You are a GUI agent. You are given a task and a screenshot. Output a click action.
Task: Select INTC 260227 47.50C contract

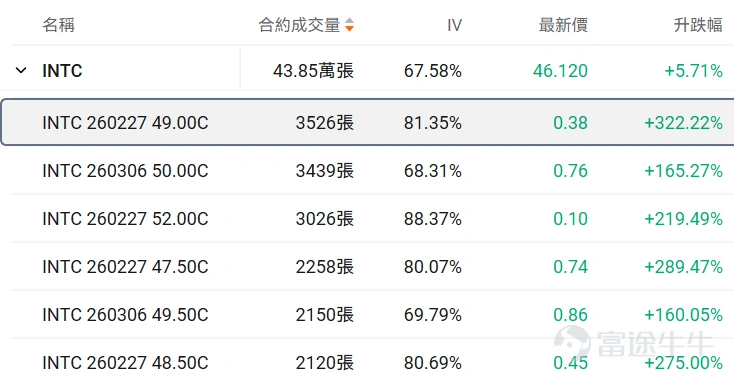click(x=125, y=267)
